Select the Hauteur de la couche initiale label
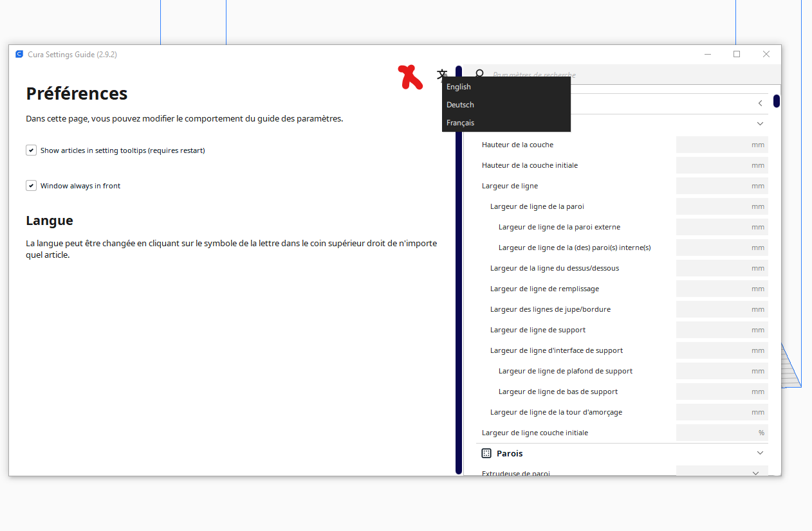Image resolution: width=812 pixels, height=531 pixels. click(x=530, y=165)
